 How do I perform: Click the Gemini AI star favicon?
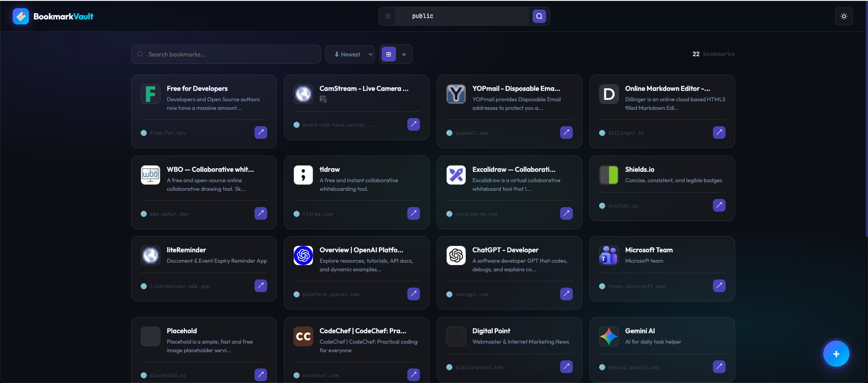(609, 336)
